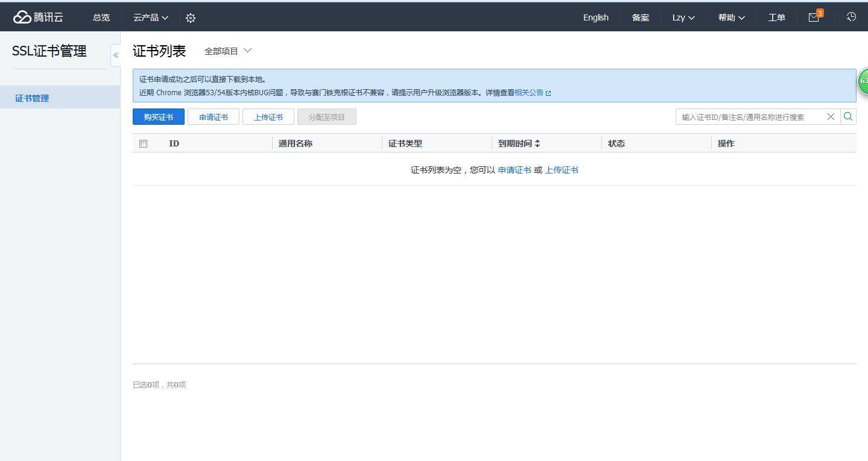
Task: Click 上传证书 link in empty list message
Action: [562, 170]
